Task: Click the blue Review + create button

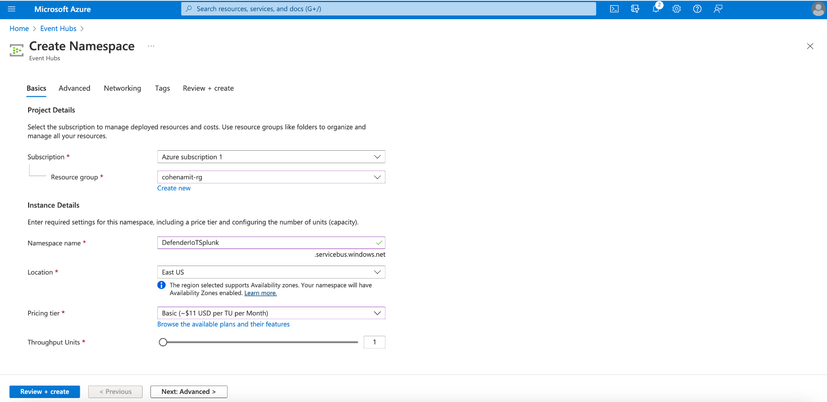Action: [x=44, y=391]
